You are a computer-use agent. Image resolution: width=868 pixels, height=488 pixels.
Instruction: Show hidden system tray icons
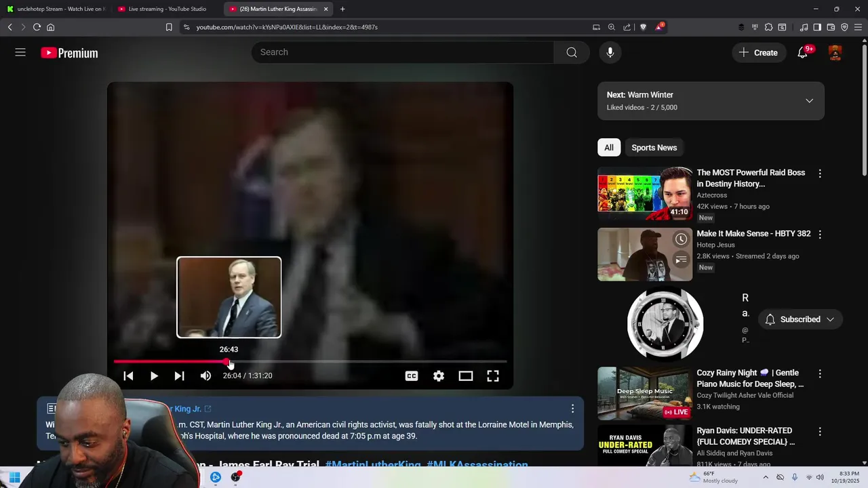766,477
